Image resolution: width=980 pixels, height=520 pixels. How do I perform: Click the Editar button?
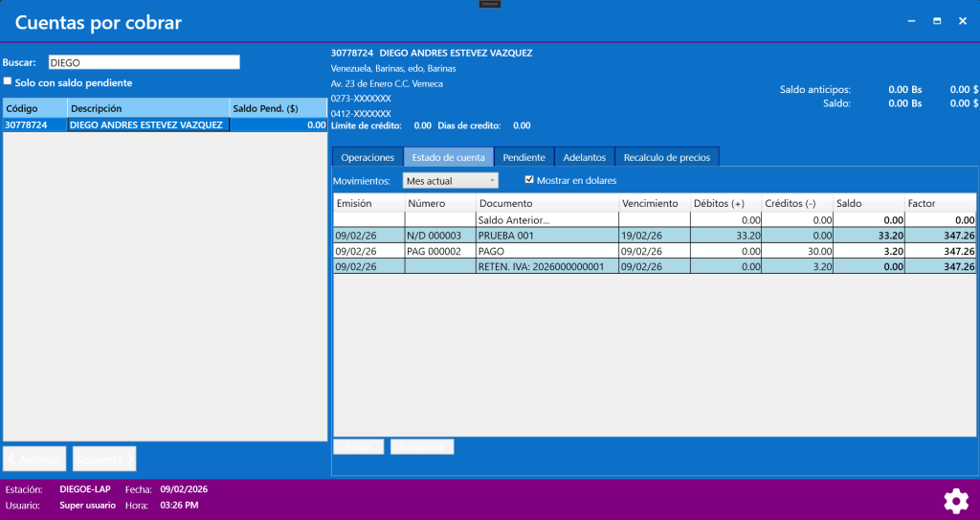[358, 446]
